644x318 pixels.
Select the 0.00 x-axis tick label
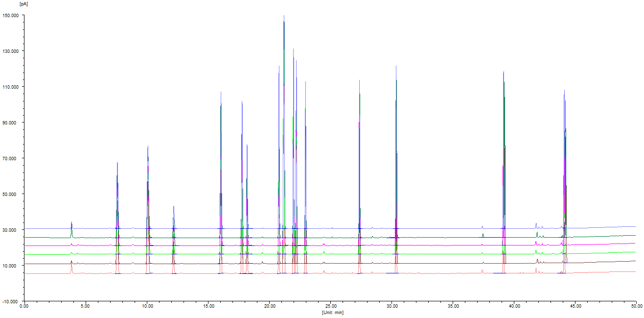(x=24, y=306)
